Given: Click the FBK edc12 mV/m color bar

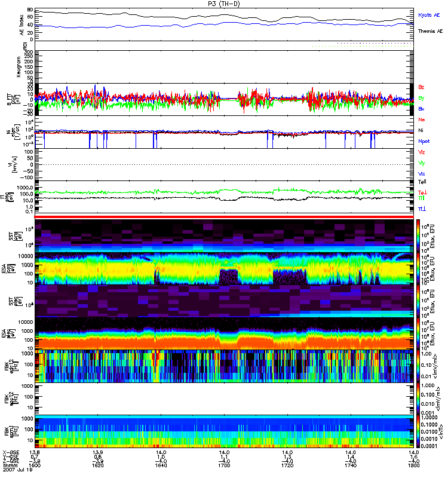Looking at the screenshot, I should (419, 366).
